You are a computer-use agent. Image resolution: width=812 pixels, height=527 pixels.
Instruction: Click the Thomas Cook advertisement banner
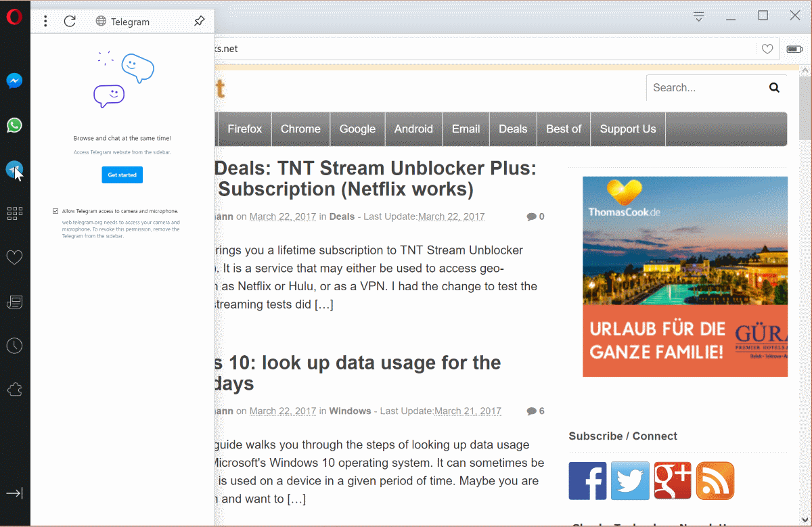point(685,276)
